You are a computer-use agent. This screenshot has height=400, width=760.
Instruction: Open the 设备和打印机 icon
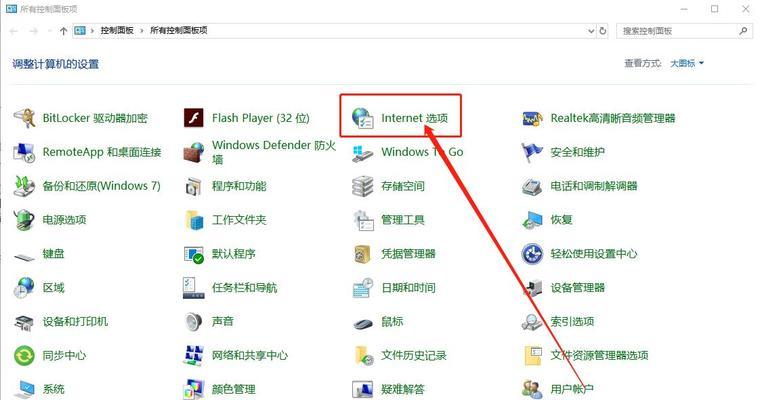[x=24, y=322]
